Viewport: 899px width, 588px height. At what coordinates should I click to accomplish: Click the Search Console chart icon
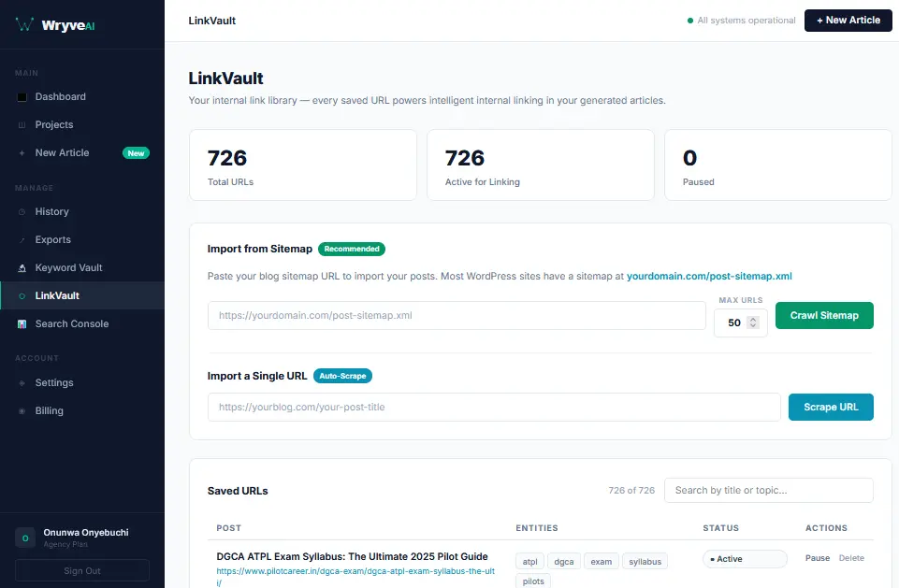click(22, 323)
